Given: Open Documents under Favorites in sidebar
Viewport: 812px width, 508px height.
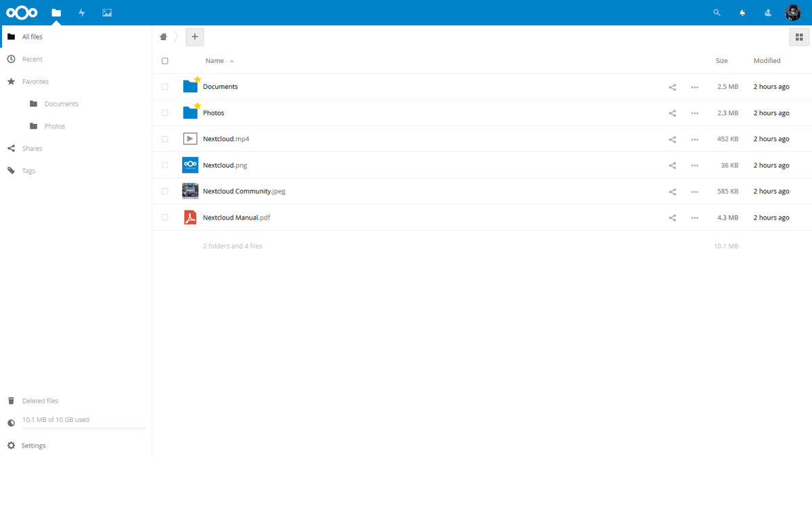Looking at the screenshot, I should 76,104.
